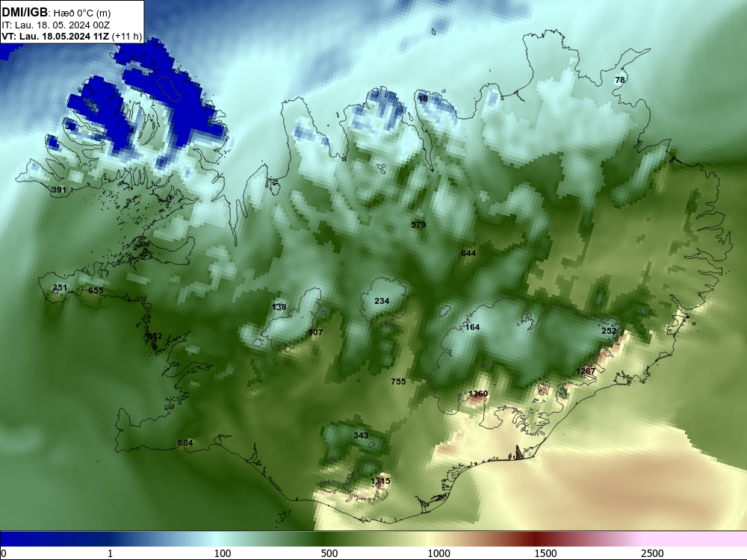Click the 807 value label
The image size is (747, 560).
pyautogui.click(x=315, y=332)
